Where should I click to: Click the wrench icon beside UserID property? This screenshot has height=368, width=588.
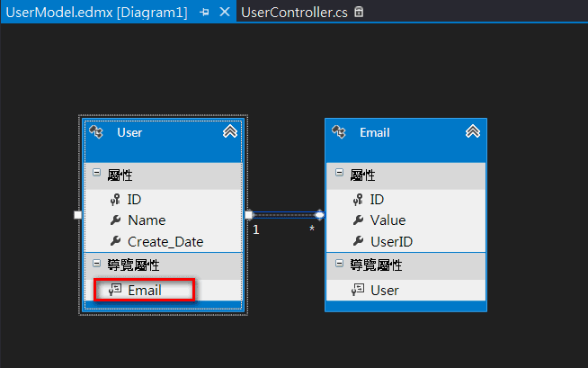[x=356, y=242]
